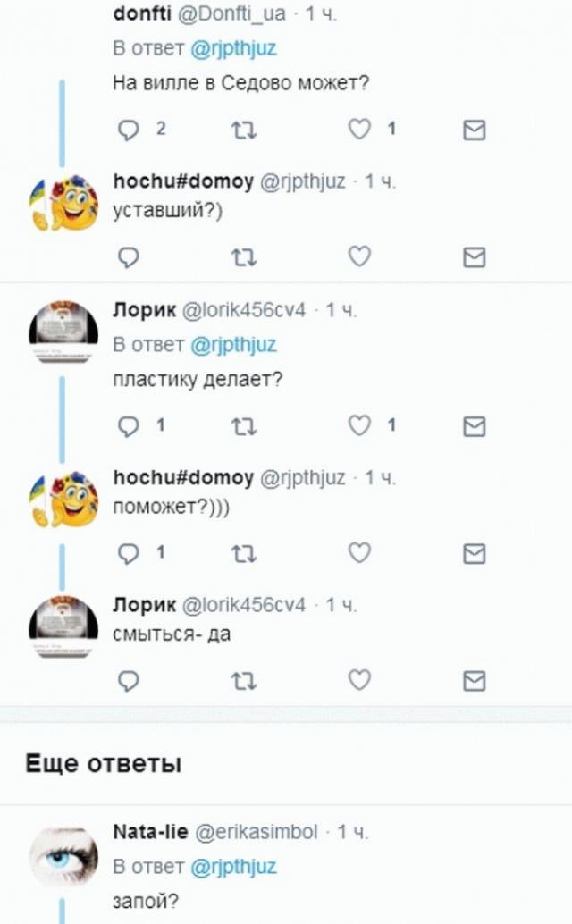Viewport: 572px width, 924px height.
Task: Reply to the "поможет?)))" tweet
Action: [129, 552]
